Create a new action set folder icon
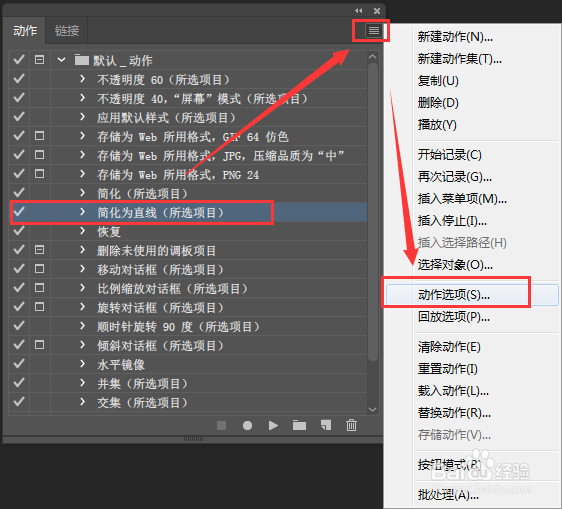Viewport: 562px width, 509px height. click(299, 425)
